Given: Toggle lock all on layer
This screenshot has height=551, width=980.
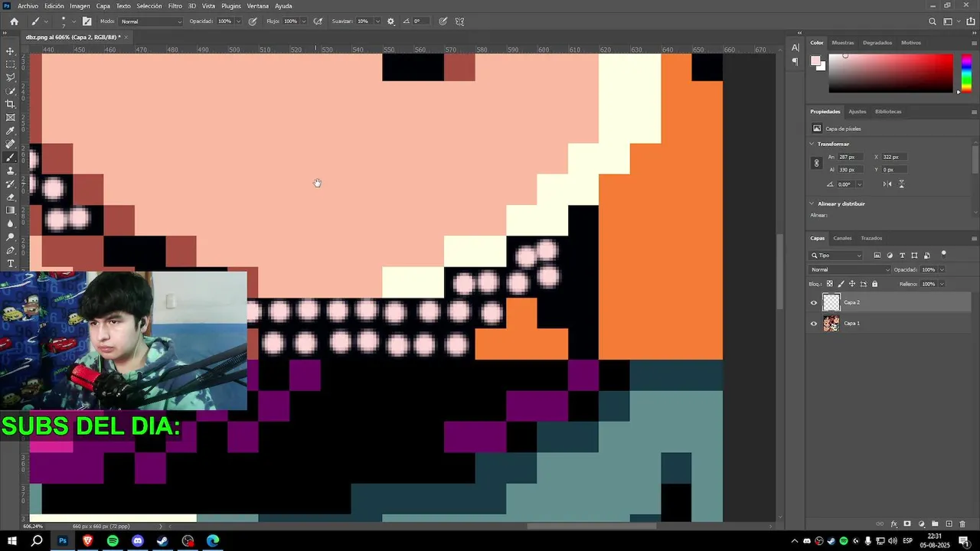Looking at the screenshot, I should (x=874, y=284).
